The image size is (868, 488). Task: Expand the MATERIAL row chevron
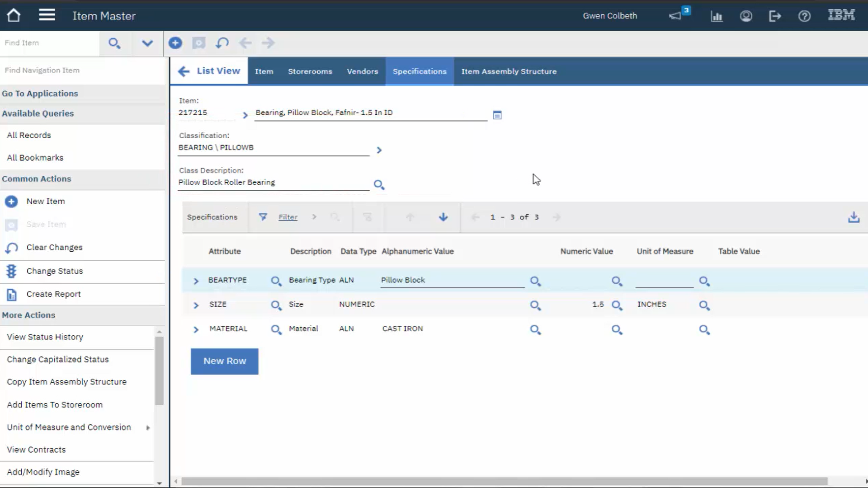pos(196,329)
